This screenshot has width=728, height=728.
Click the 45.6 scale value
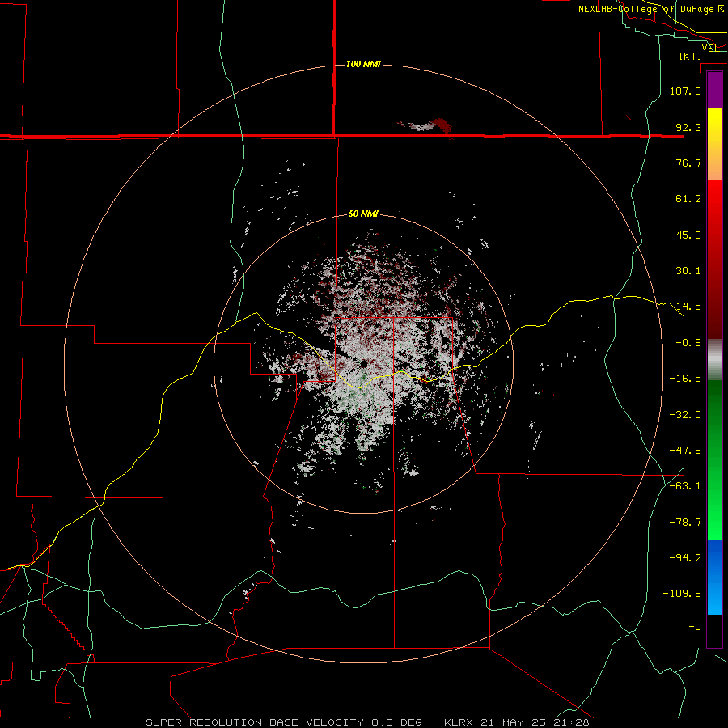pos(688,235)
